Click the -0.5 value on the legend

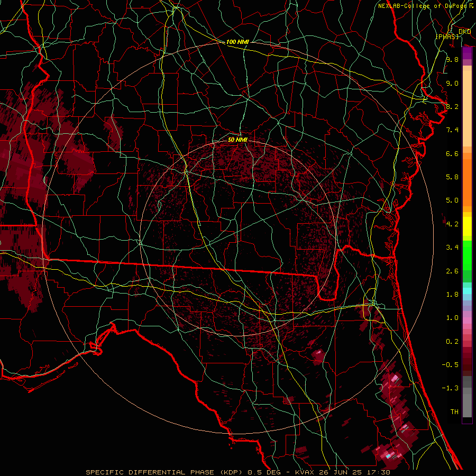click(x=450, y=365)
